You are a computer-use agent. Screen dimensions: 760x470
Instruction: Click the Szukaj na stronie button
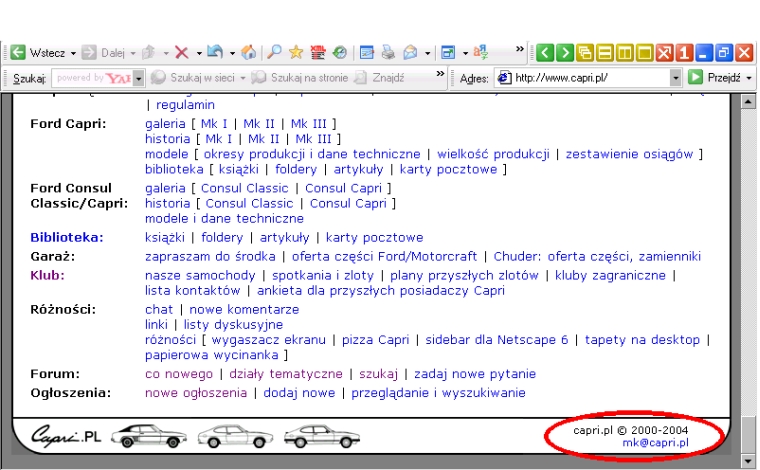click(299, 78)
